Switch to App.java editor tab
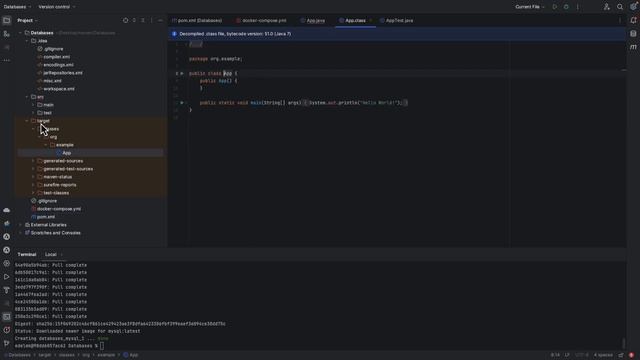 tap(313, 20)
